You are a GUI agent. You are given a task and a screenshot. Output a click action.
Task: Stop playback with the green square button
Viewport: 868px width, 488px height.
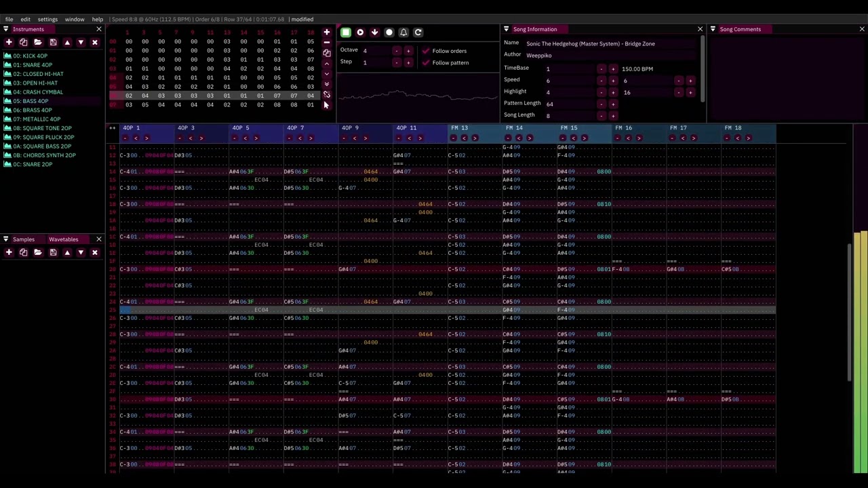click(x=346, y=32)
